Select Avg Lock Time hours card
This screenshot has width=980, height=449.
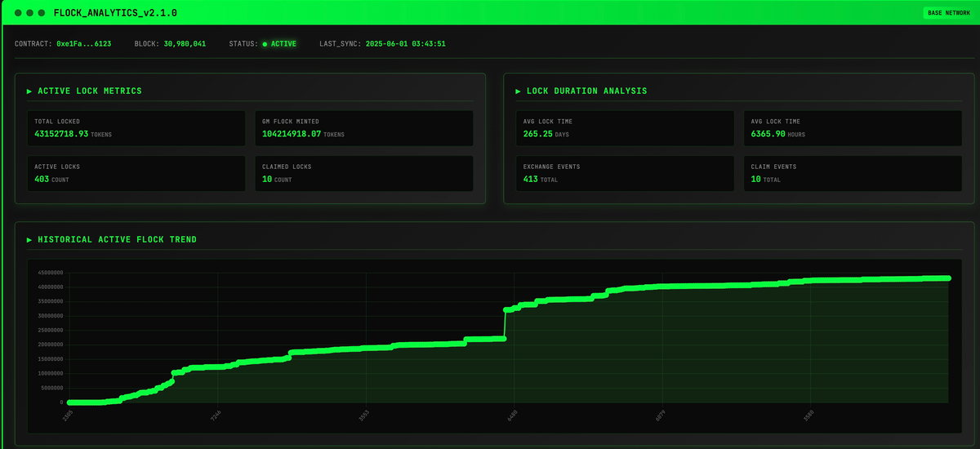pos(853,128)
